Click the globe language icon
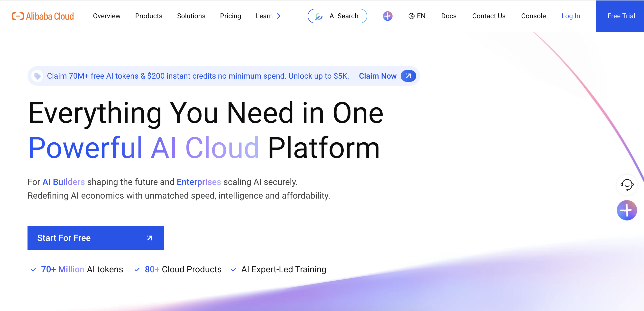 pos(411,16)
